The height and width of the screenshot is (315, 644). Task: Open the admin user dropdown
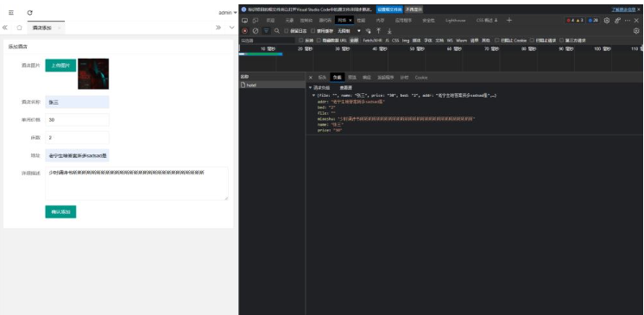pyautogui.click(x=228, y=13)
